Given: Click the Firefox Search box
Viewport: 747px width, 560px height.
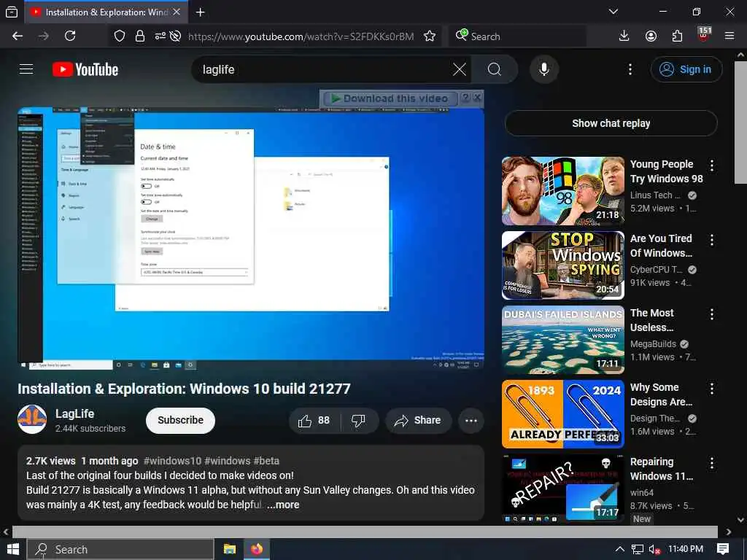Looking at the screenshot, I should (x=517, y=36).
